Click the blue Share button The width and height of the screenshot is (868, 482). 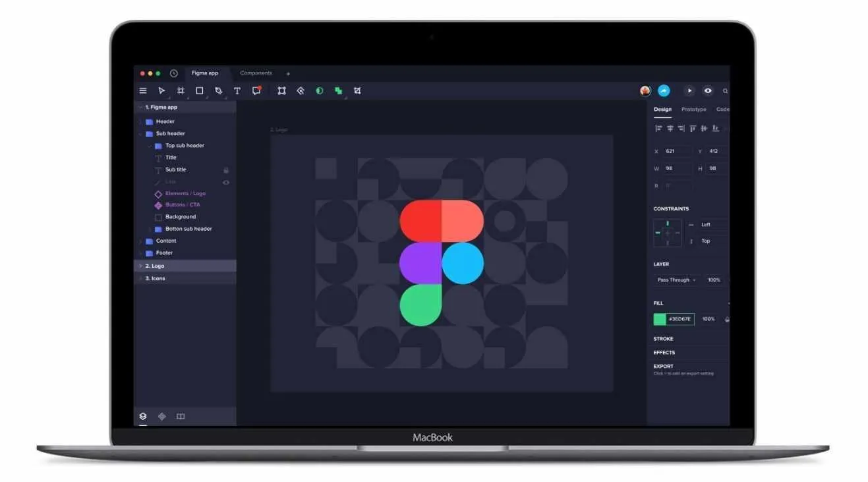point(664,91)
